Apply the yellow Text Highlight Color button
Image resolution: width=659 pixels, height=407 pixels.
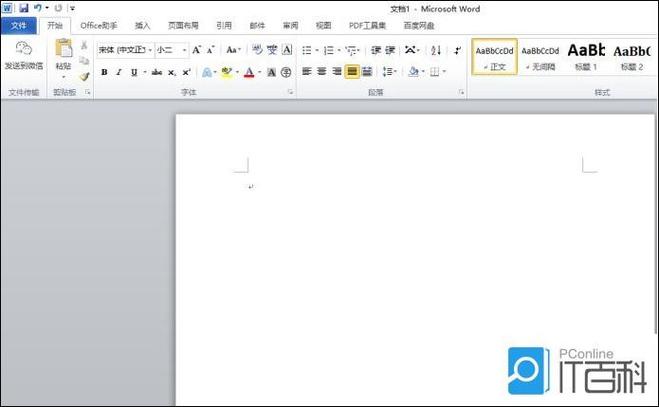click(x=227, y=72)
